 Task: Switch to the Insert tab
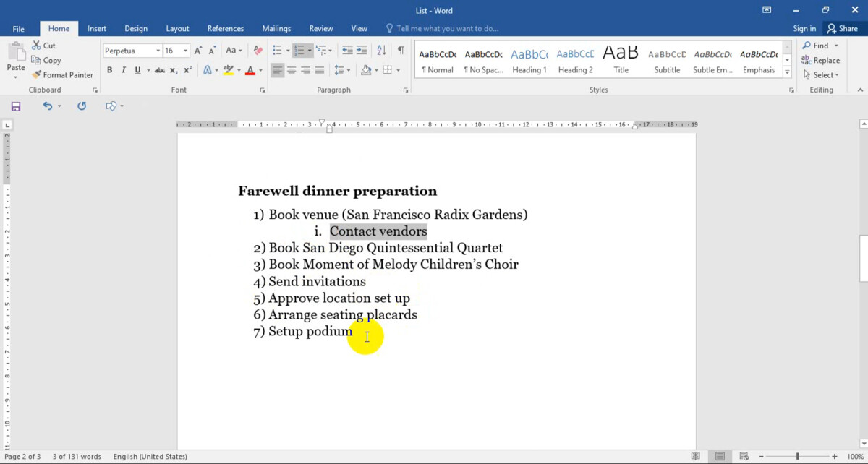(x=97, y=29)
